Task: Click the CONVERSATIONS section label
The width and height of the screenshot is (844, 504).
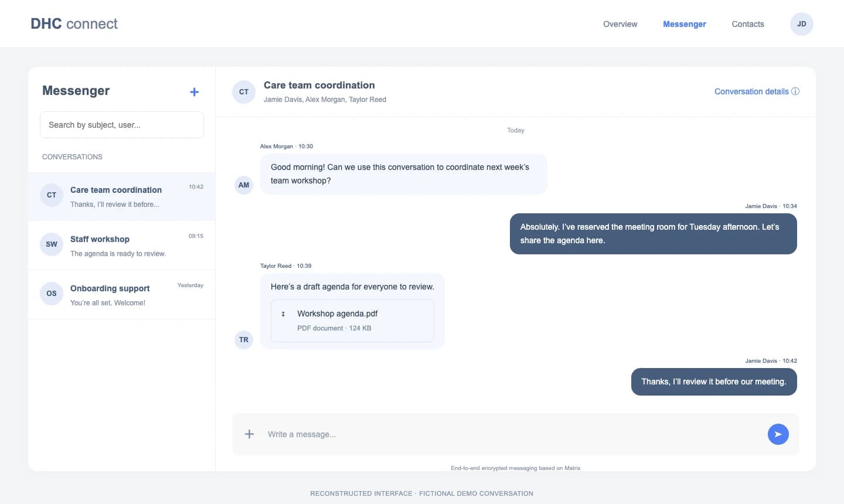Action: [72, 157]
